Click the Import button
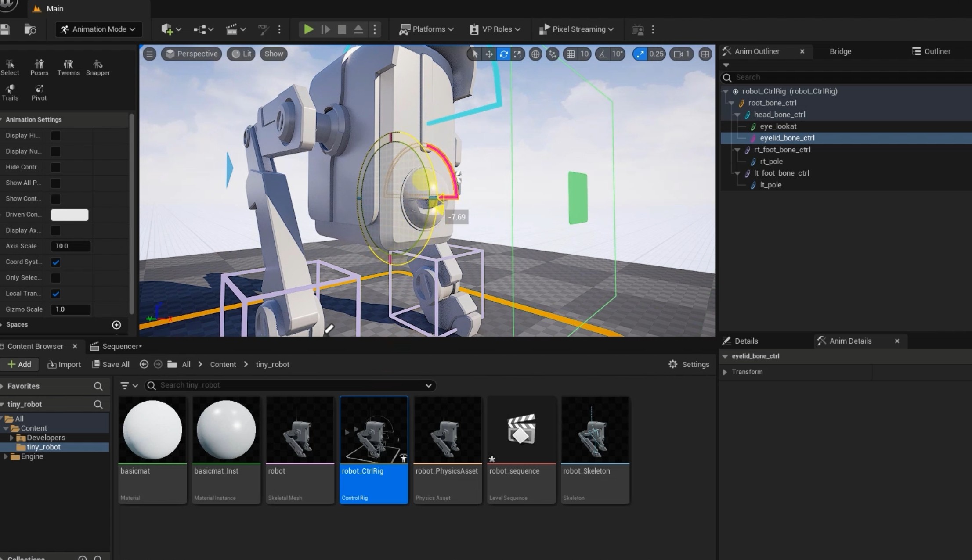972x560 pixels. pos(64,364)
